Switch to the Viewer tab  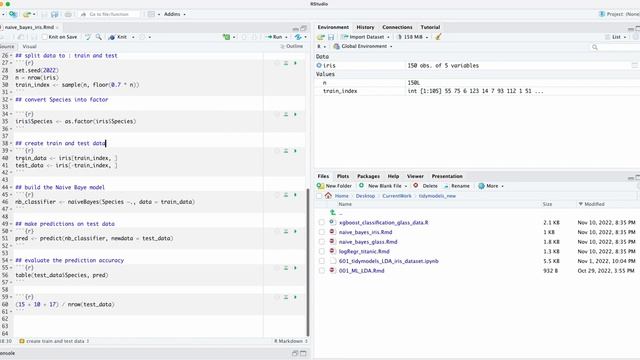(415, 176)
